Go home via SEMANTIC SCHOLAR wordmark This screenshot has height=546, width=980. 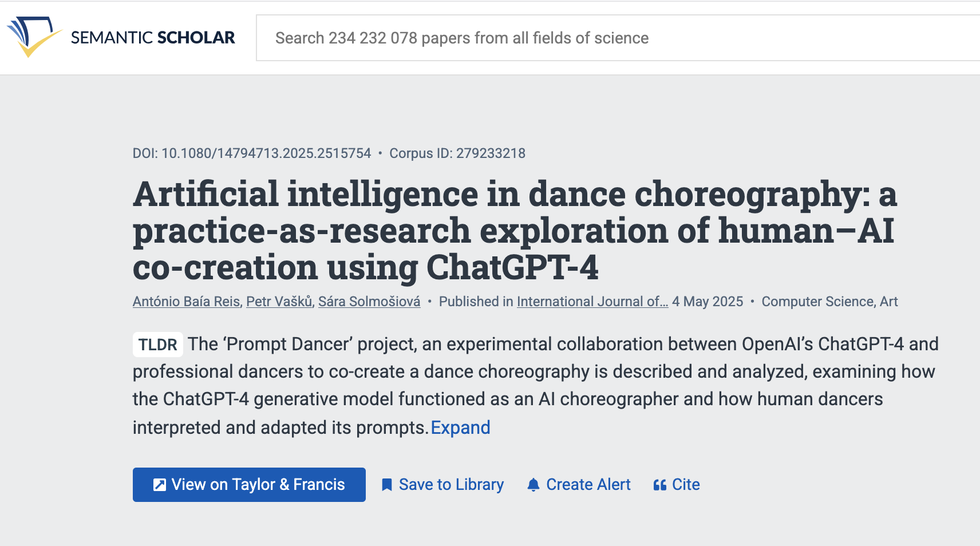pos(153,38)
